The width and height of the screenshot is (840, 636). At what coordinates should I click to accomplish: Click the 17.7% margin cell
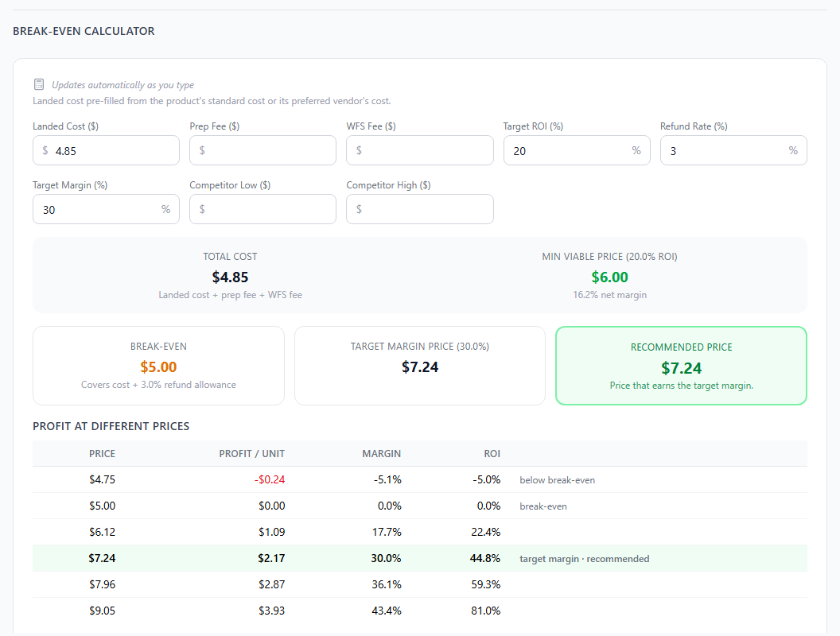point(387,532)
